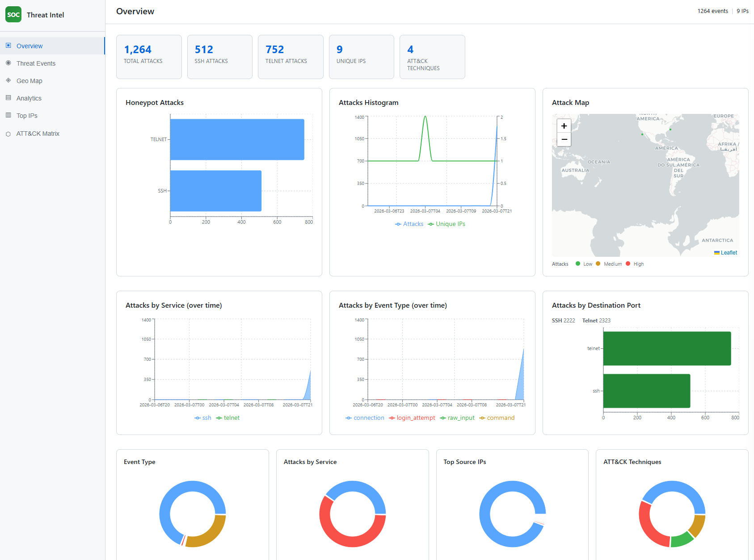The width and height of the screenshot is (754, 560).
Task: Hide the ssh series in service chart
Action: click(202, 418)
